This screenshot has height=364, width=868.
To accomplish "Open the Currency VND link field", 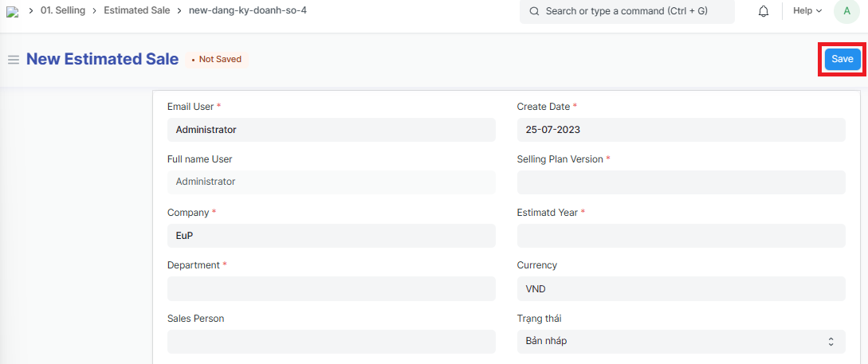I will [x=681, y=288].
